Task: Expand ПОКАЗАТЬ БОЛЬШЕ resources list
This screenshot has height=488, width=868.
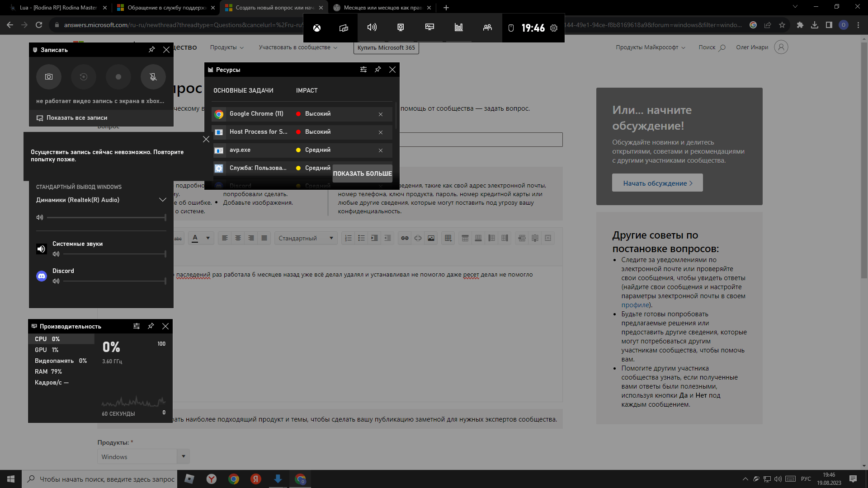Action: coord(362,174)
